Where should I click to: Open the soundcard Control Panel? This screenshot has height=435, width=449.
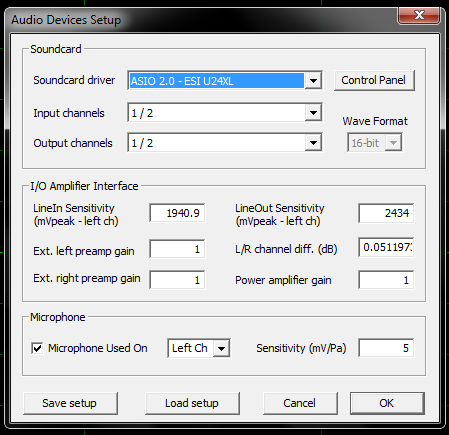click(374, 80)
